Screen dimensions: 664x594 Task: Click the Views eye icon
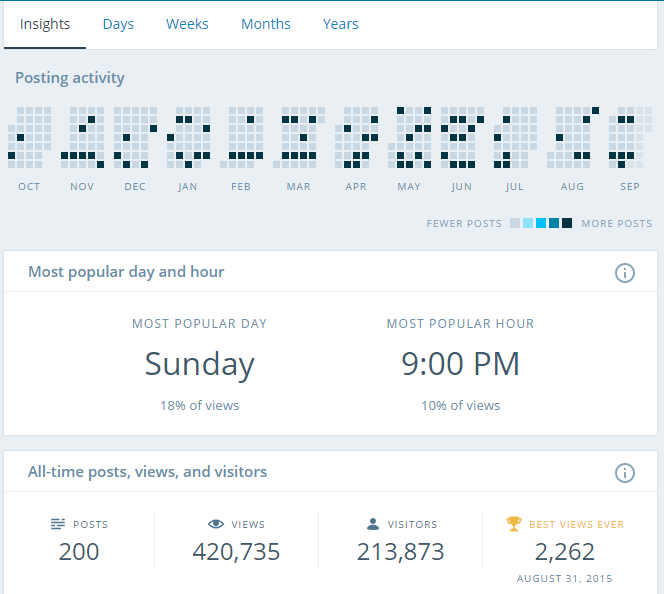point(215,524)
